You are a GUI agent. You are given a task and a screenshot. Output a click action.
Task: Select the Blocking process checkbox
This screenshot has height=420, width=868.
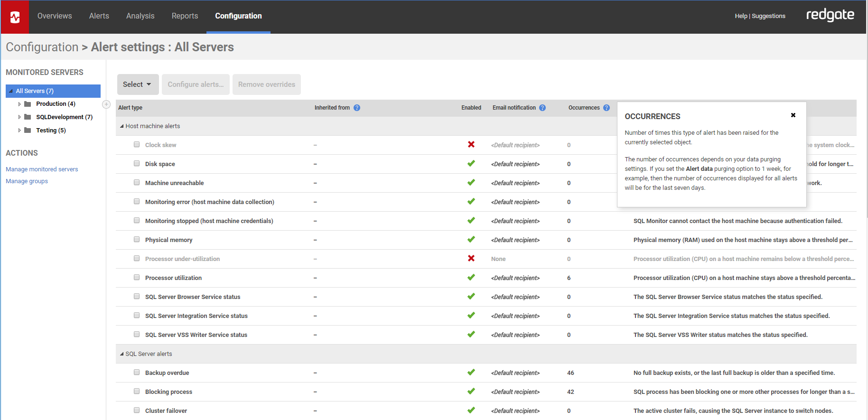[x=137, y=391]
